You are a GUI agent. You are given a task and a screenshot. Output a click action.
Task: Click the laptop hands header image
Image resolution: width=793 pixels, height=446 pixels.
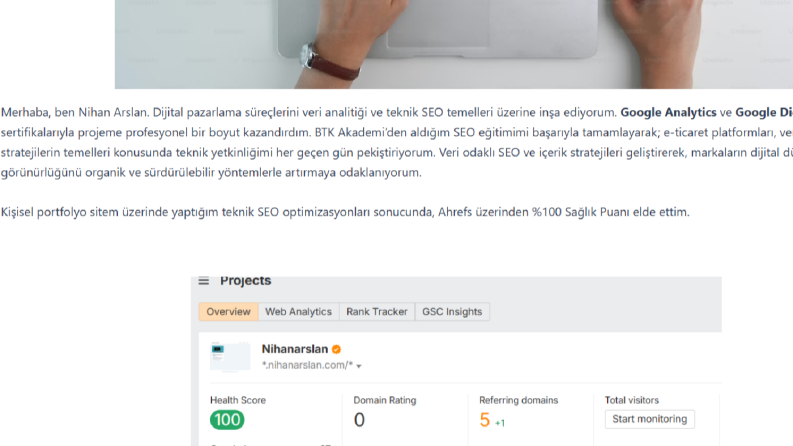pyautogui.click(x=454, y=44)
